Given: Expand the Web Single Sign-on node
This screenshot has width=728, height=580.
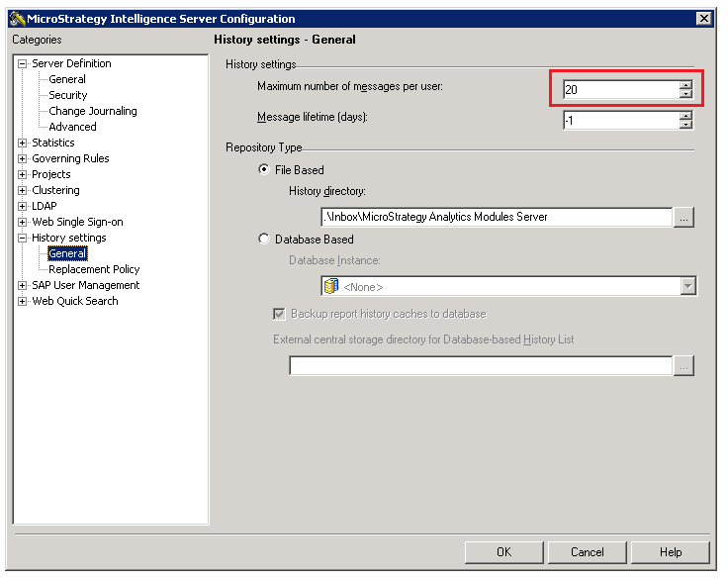Looking at the screenshot, I should [x=23, y=222].
